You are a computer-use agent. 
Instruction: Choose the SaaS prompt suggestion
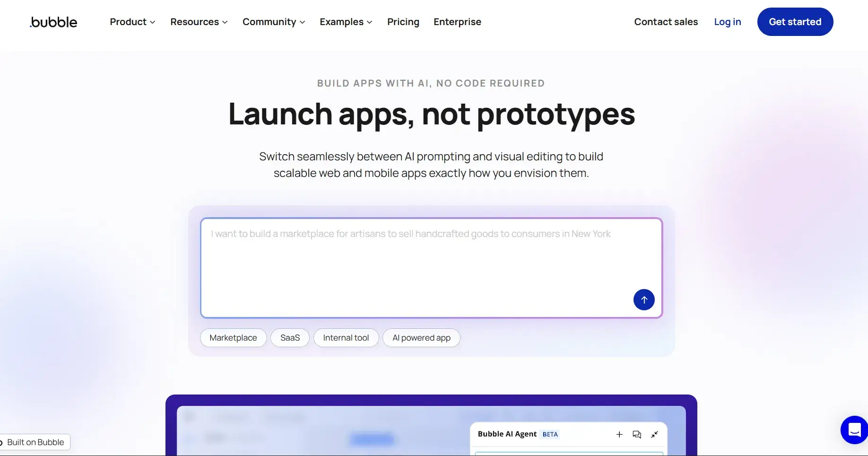[x=290, y=337]
